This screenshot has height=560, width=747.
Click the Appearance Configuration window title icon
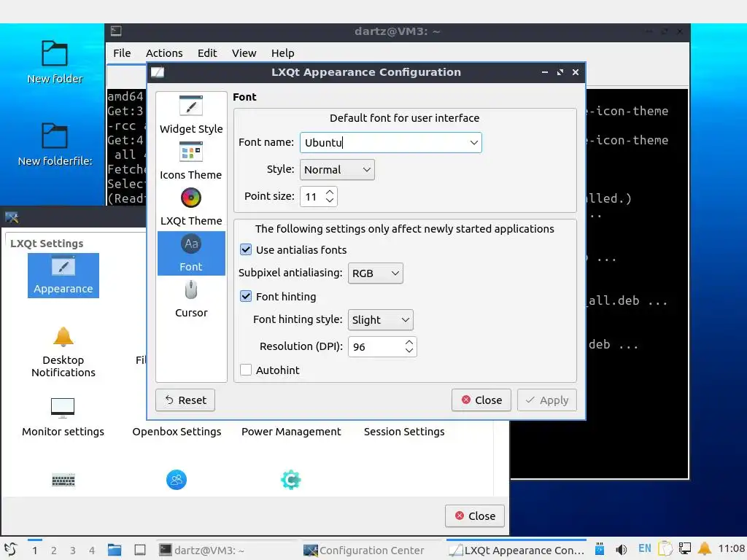[x=158, y=72]
